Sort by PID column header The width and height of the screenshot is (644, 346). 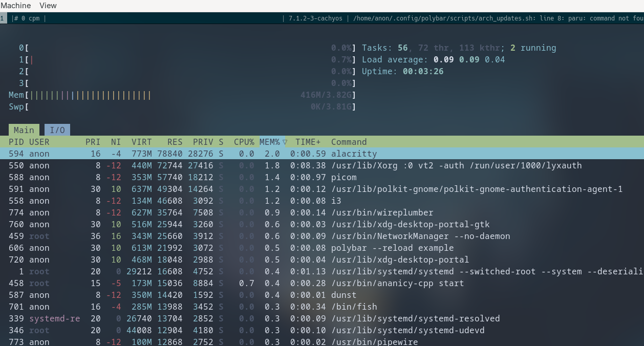pyautogui.click(x=16, y=142)
